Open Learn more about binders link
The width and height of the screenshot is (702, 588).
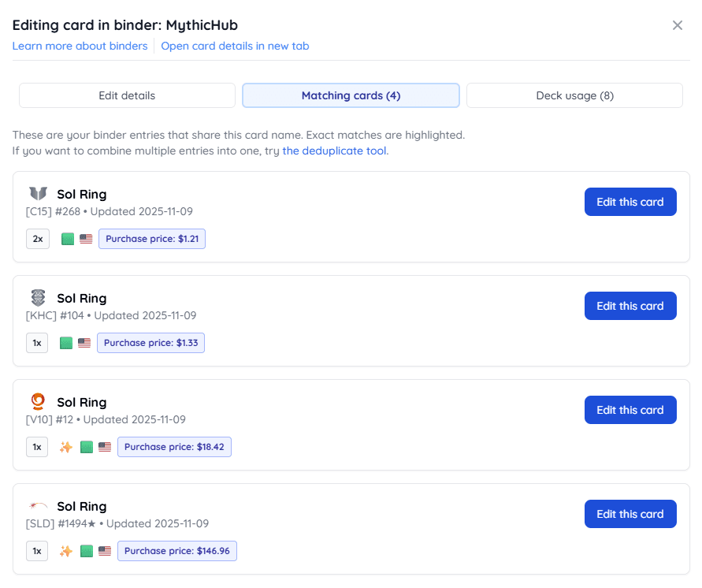[80, 46]
